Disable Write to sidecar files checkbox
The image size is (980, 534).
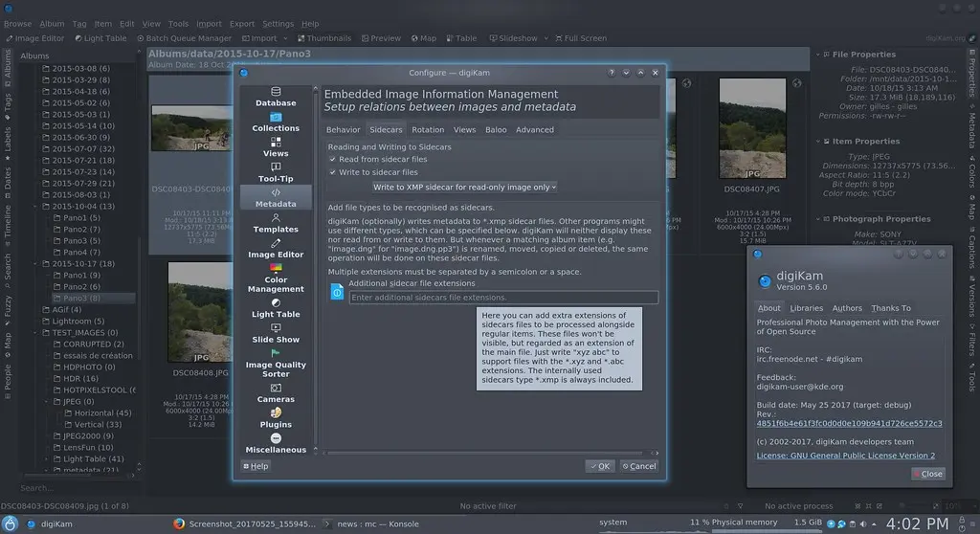333,172
